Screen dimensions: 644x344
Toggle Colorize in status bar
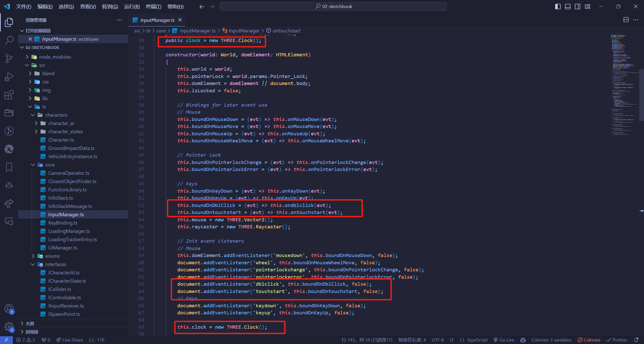tap(589, 340)
